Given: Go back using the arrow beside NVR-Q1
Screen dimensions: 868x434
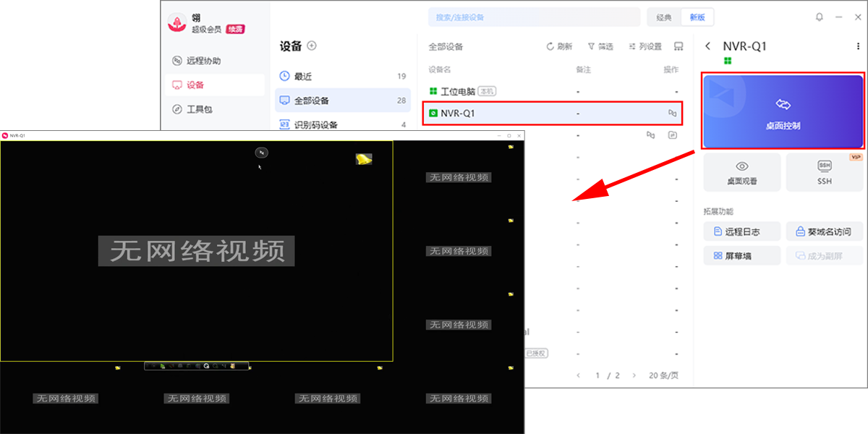Looking at the screenshot, I should (x=708, y=46).
